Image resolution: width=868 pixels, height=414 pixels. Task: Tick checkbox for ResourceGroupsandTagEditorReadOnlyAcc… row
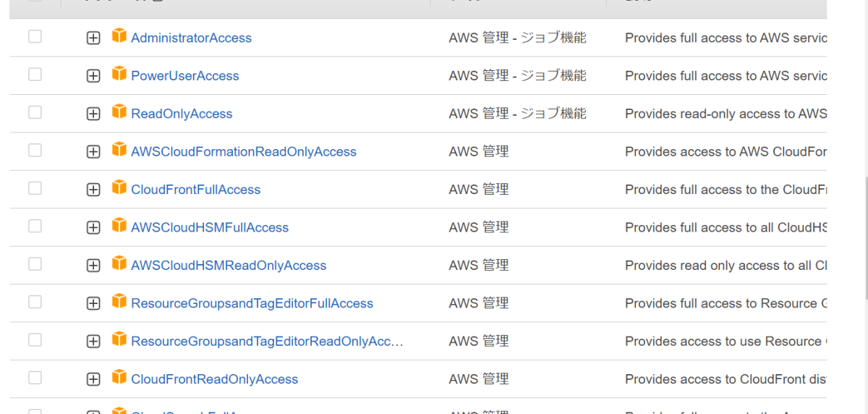(x=35, y=340)
